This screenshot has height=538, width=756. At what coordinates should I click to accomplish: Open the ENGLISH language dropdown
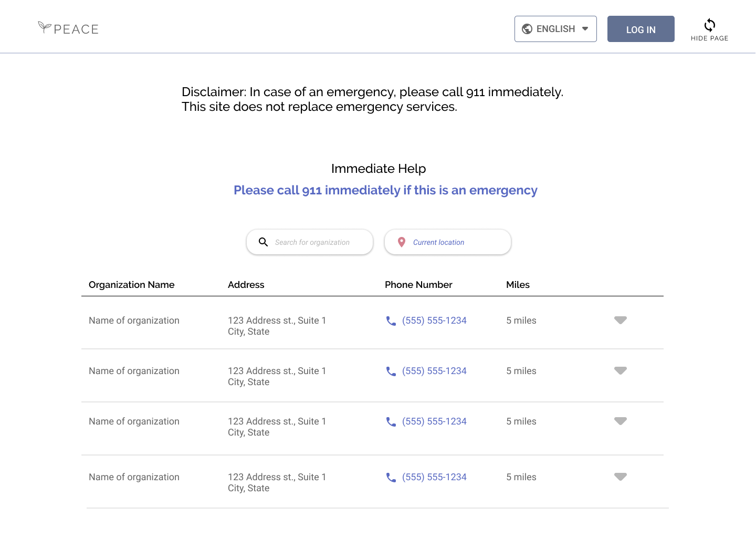(x=555, y=29)
